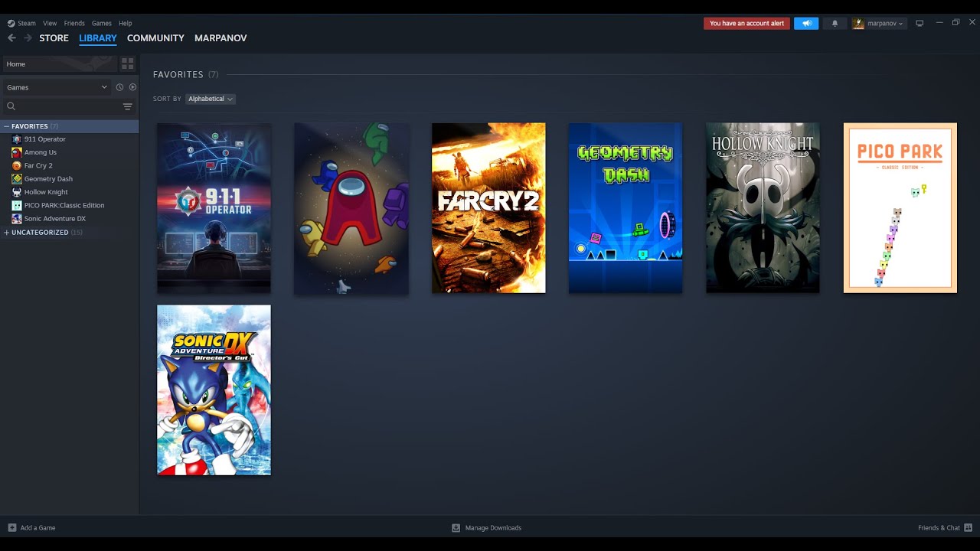980x551 pixels.
Task: Click the Add a Game link
Action: pyautogui.click(x=38, y=527)
